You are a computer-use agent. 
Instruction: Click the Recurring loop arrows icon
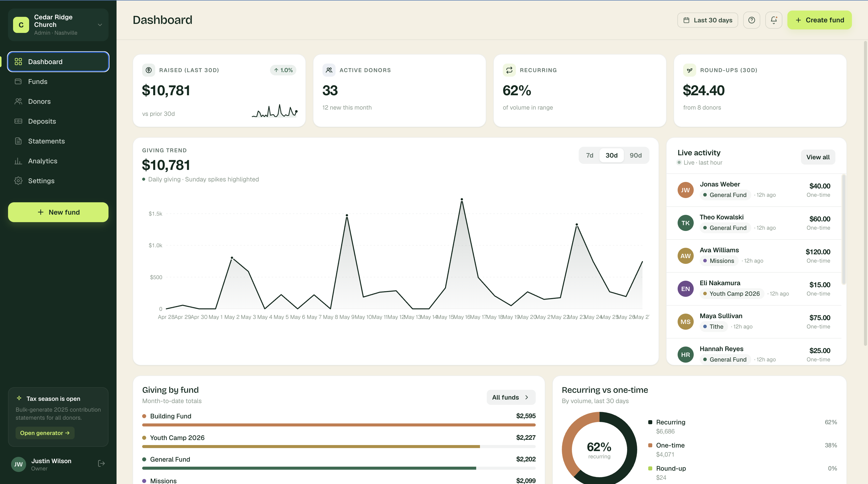(x=509, y=70)
